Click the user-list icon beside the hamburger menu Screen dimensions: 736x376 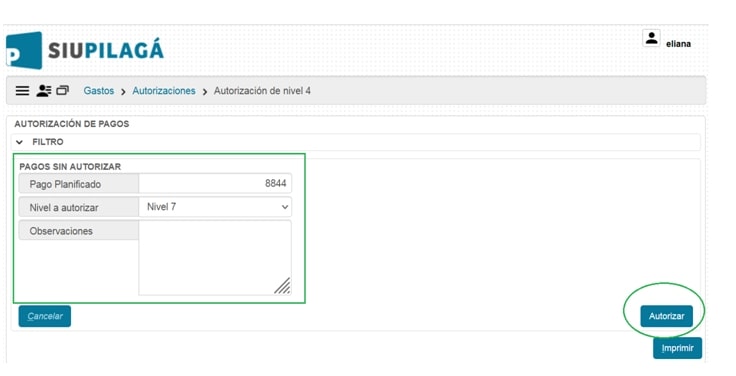44,91
